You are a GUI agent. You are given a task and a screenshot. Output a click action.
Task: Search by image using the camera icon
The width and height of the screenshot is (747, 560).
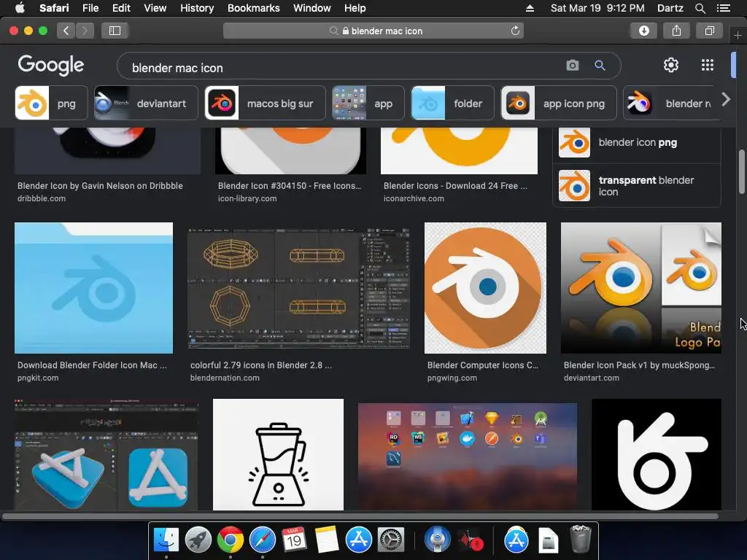point(573,65)
